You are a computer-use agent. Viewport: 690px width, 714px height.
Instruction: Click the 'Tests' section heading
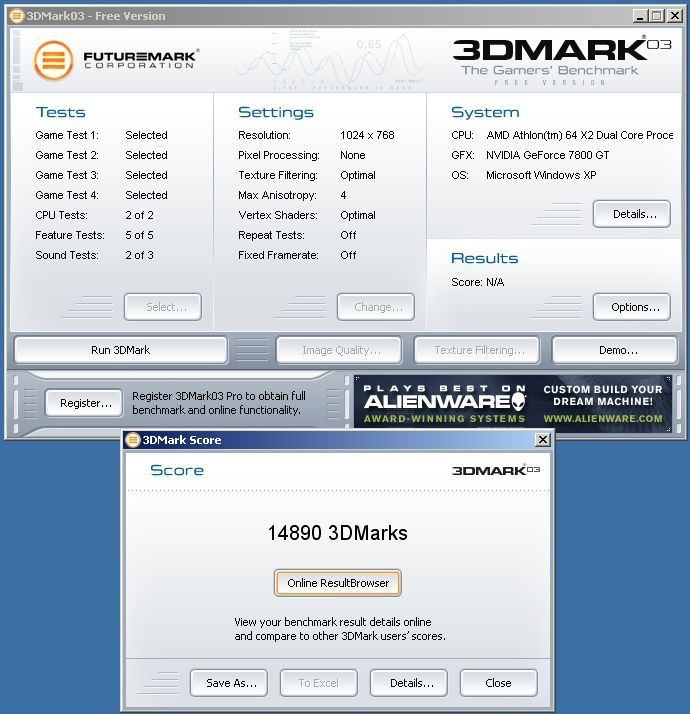61,112
